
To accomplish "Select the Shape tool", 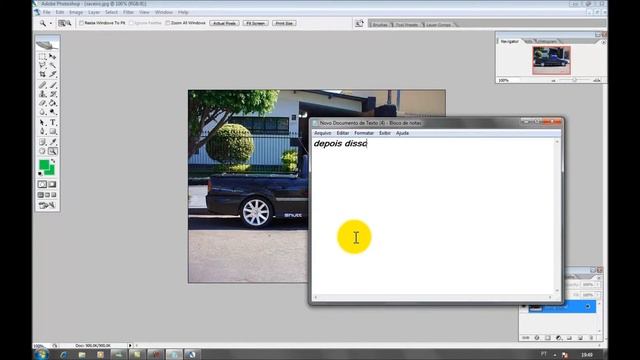I will [53, 131].
